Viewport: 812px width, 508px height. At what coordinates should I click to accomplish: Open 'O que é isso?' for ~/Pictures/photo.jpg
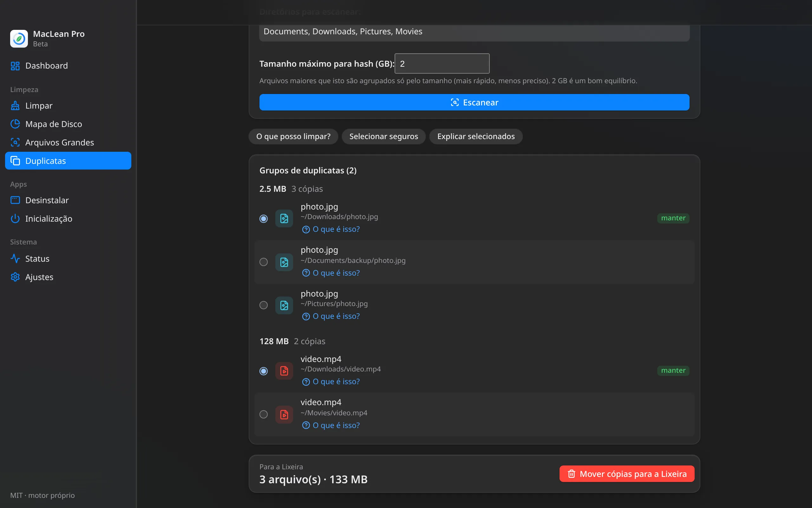(x=331, y=317)
